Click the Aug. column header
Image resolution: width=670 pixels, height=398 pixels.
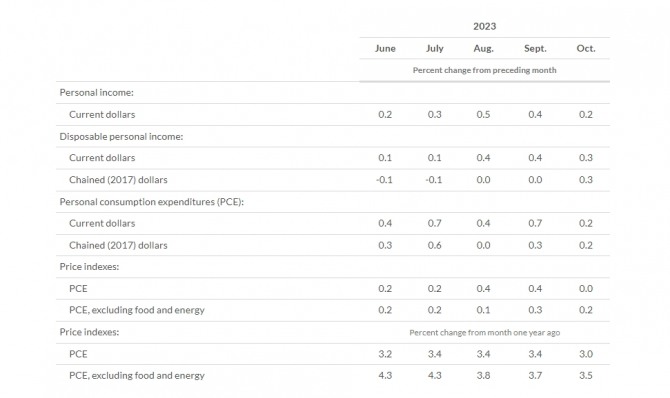(483, 48)
